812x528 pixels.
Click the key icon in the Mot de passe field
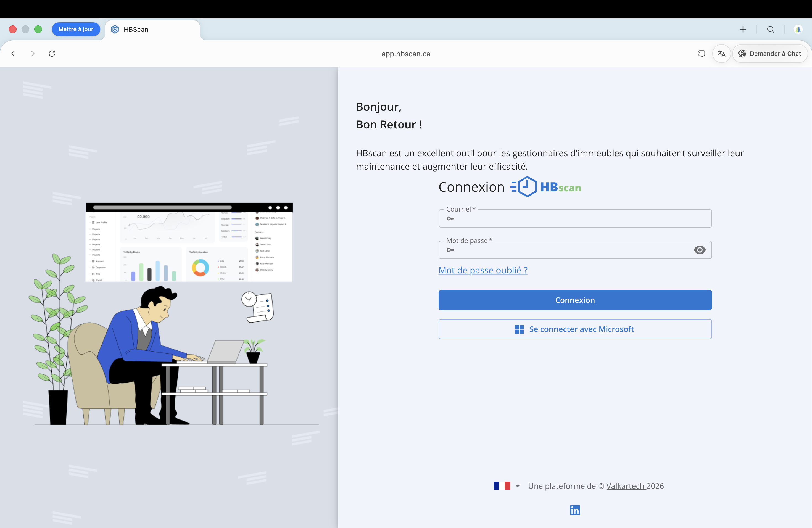(450, 250)
